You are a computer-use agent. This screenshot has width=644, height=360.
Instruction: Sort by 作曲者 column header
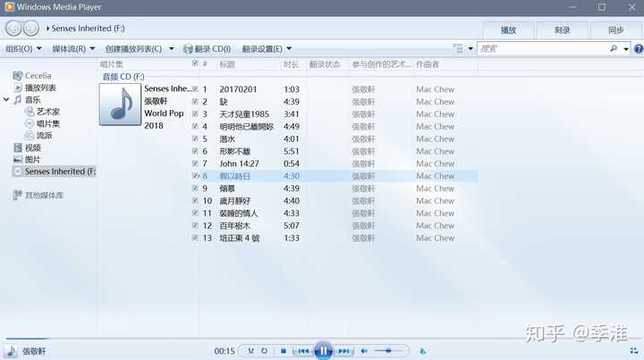(x=428, y=64)
